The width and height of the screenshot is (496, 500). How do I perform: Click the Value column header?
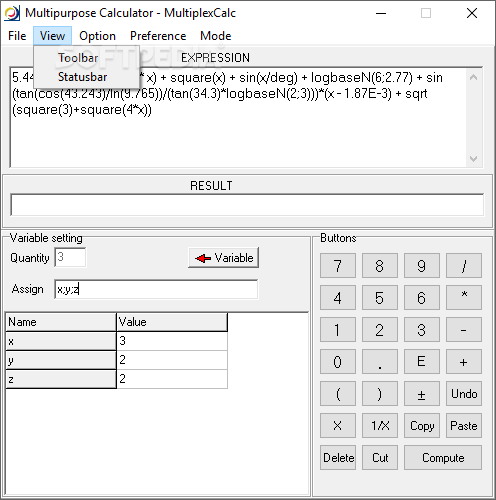(172, 322)
